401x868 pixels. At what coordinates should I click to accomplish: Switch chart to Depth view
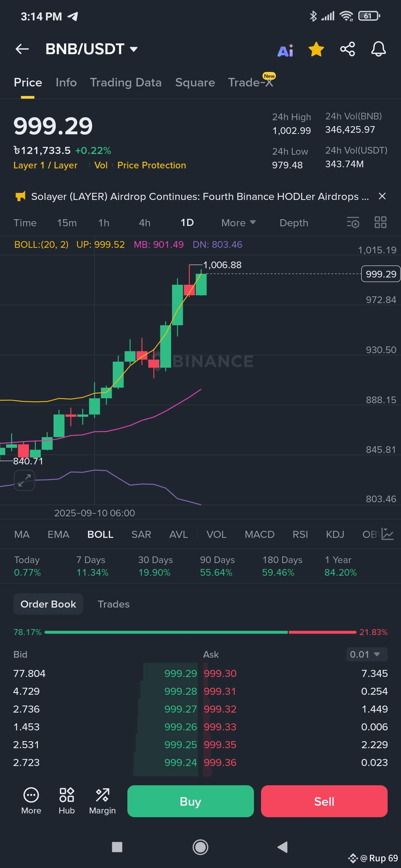pos(294,223)
